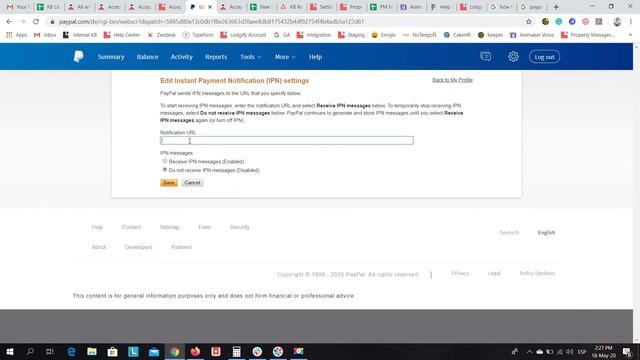The height and width of the screenshot is (360, 640).
Task: Open a new browser tab
Action: [x=556, y=7]
